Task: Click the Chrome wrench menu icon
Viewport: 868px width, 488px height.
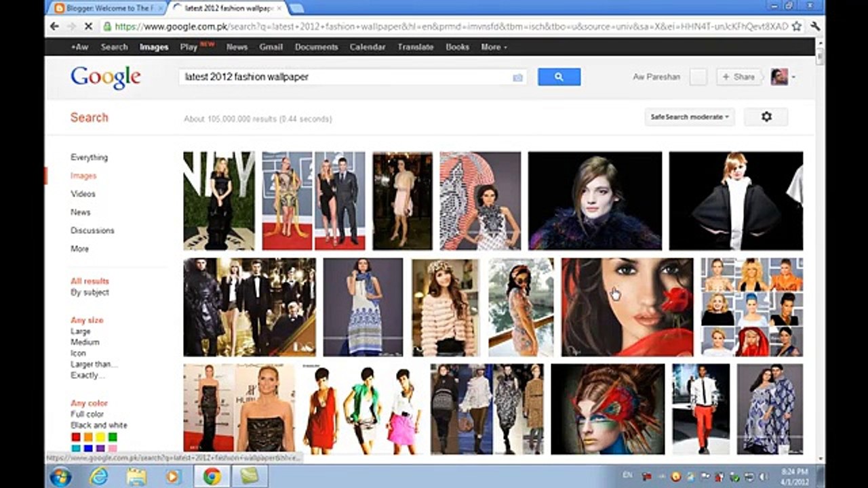Action: 815,26
